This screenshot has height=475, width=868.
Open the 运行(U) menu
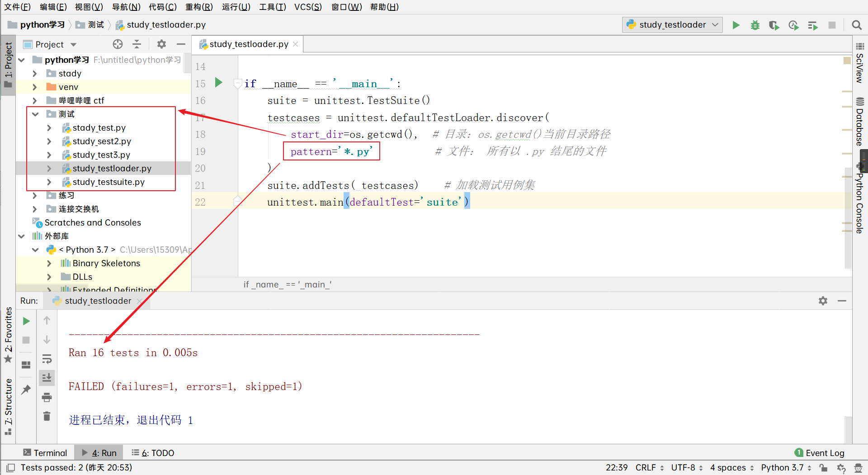pos(236,7)
